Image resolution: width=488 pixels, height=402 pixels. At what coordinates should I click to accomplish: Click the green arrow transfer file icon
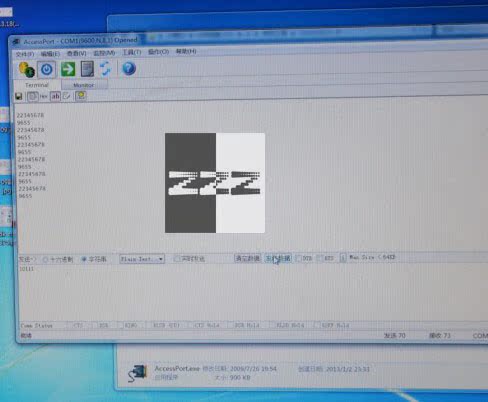pyautogui.click(x=68, y=69)
